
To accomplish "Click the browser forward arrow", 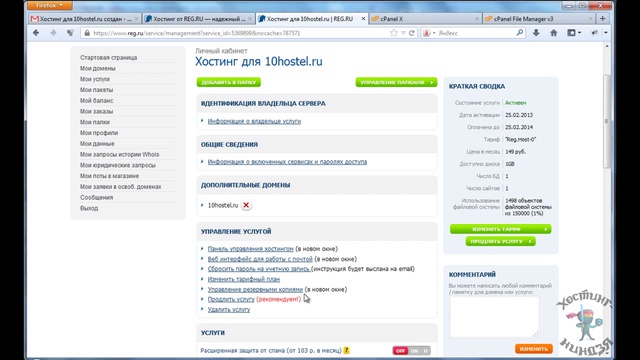I will pos(53,33).
